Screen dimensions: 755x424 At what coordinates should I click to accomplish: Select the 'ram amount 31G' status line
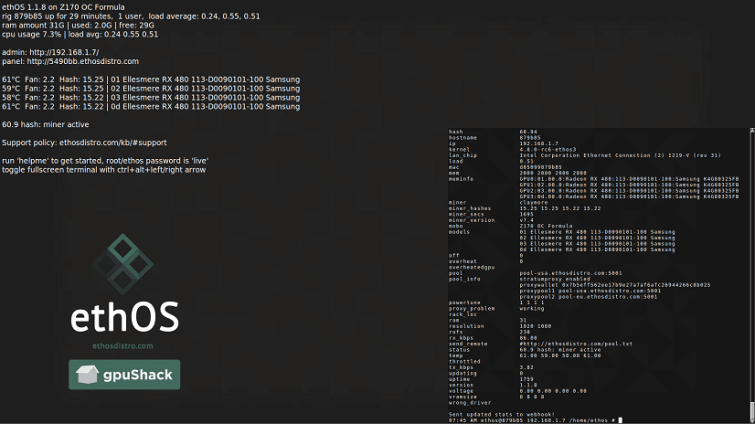click(x=78, y=25)
